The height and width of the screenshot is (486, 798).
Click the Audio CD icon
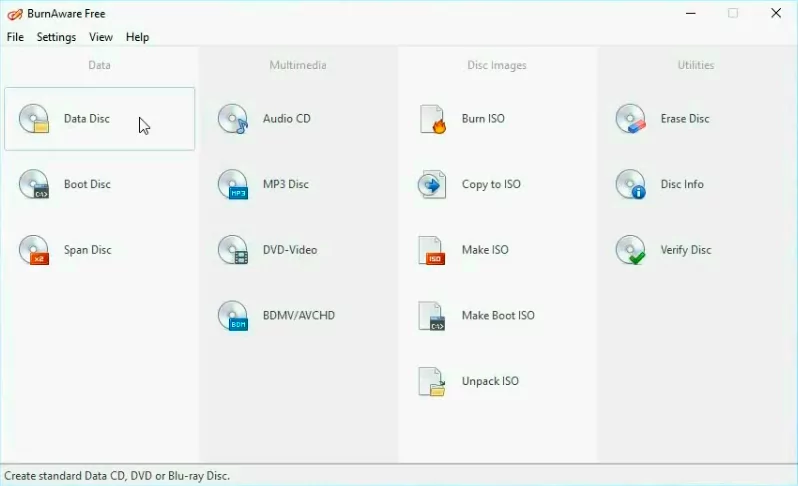click(233, 119)
